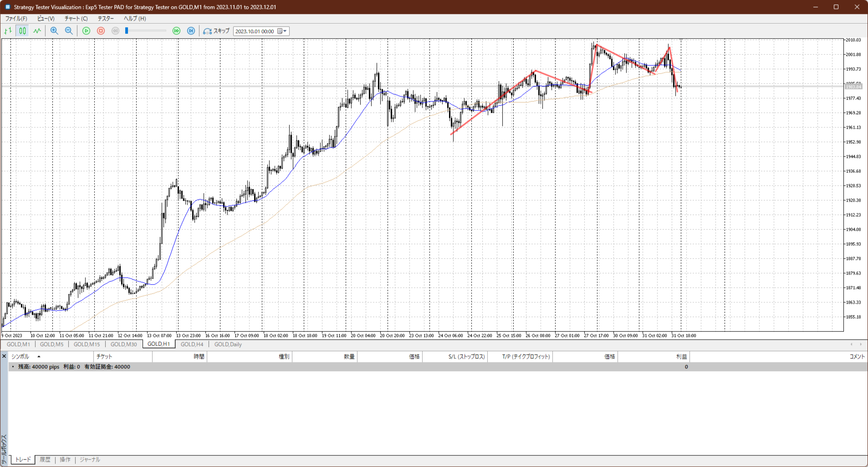Open the チャート(C) menu
Screen dimensions: 868x467
(x=76, y=19)
